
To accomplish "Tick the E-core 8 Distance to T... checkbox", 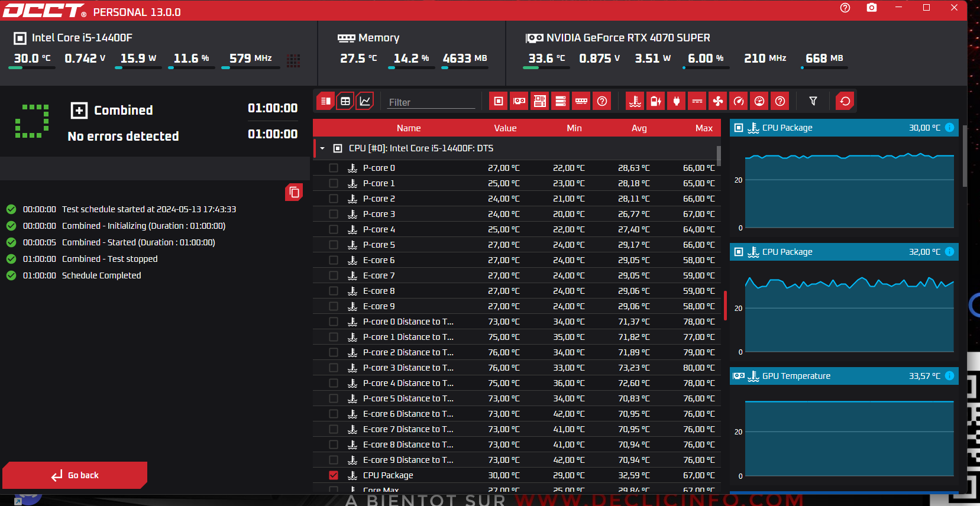I will (x=334, y=445).
